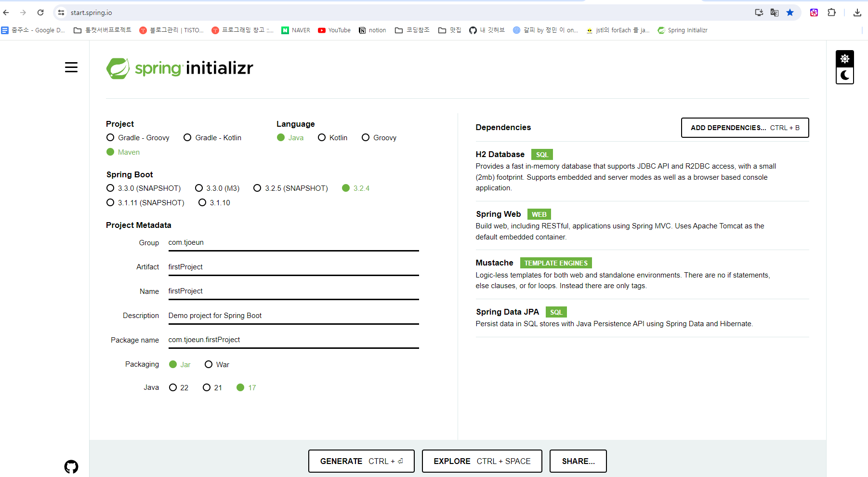Select Spring Boot 3.2.4
The height and width of the screenshot is (477, 868).
[x=355, y=188]
